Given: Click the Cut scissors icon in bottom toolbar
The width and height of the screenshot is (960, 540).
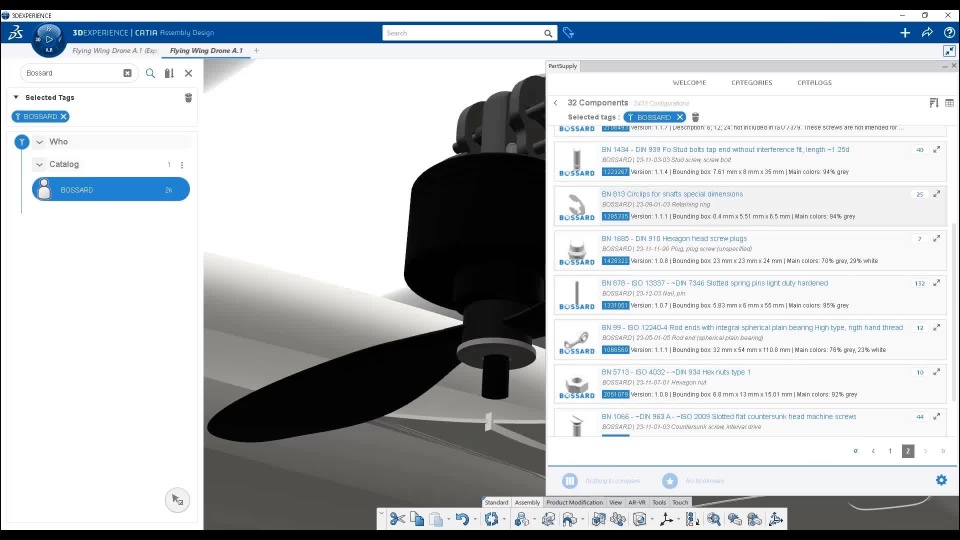Looking at the screenshot, I should point(397,519).
